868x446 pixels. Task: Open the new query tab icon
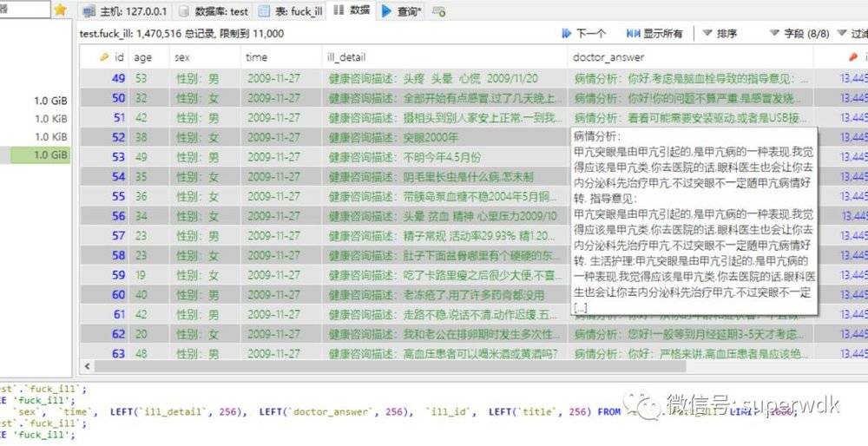pyautogui.click(x=439, y=11)
